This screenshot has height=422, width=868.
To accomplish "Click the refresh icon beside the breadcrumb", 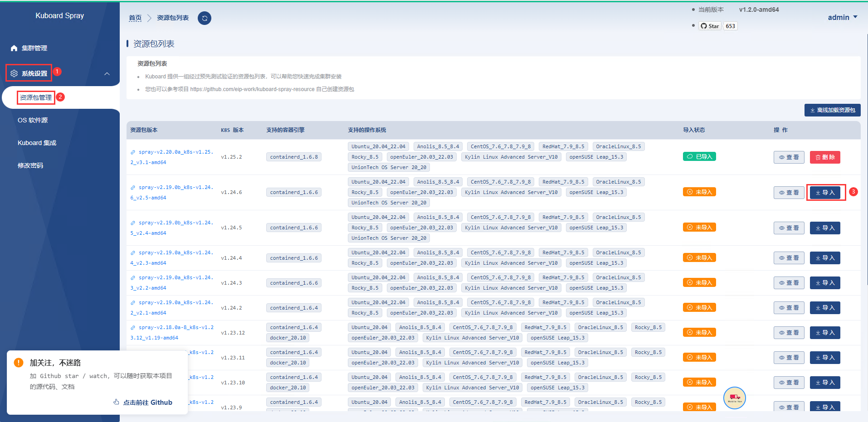I will tap(205, 18).
